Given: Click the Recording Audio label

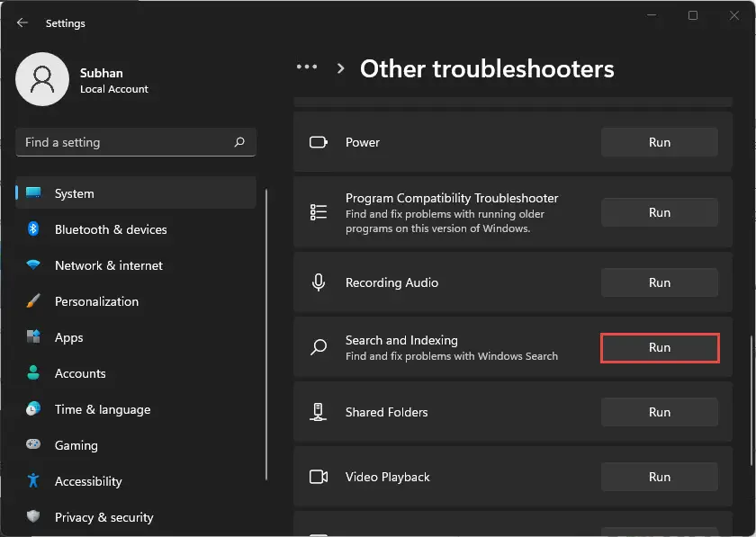Looking at the screenshot, I should pyautogui.click(x=391, y=282).
